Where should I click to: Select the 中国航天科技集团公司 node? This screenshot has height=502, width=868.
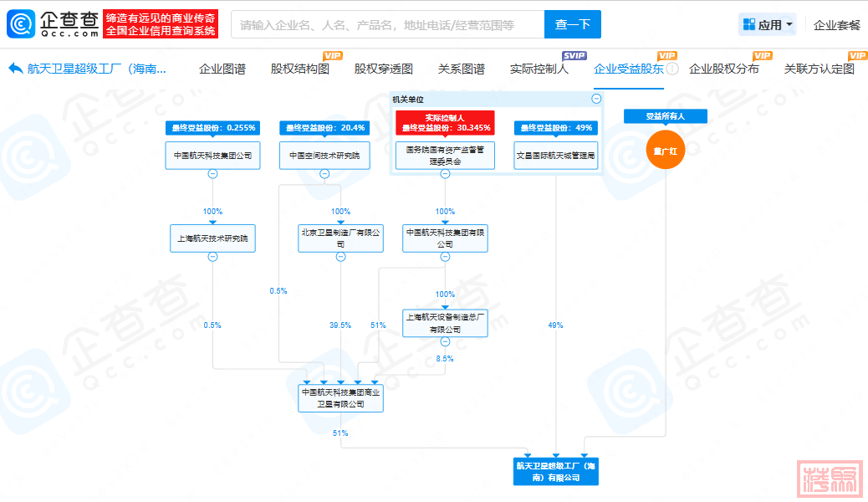212,155
